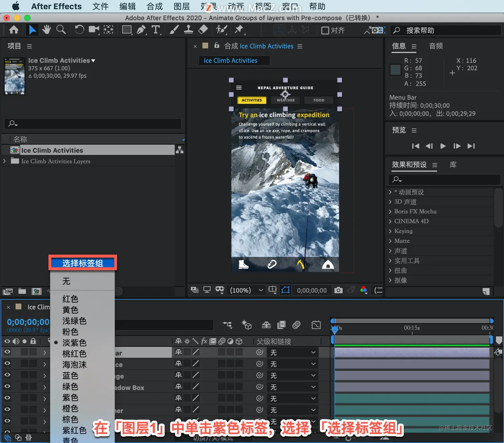504x443 pixels.
Task: Select the Brush tool
Action: point(174,30)
